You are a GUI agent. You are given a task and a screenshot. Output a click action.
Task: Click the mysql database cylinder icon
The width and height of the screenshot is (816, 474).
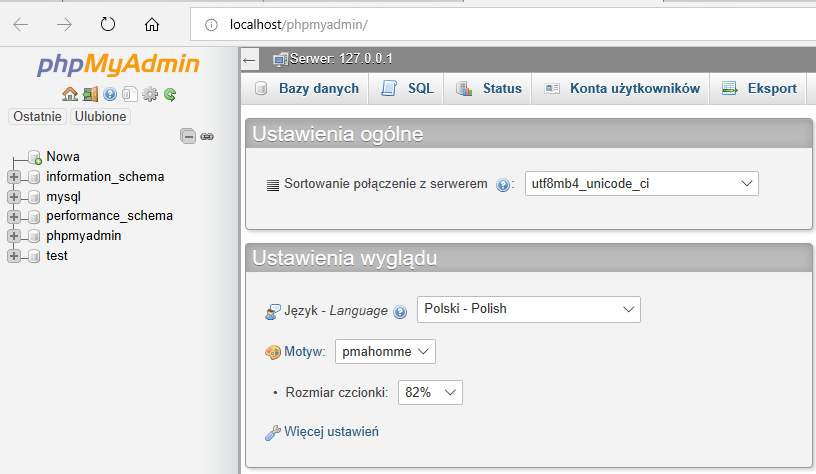[x=34, y=197]
